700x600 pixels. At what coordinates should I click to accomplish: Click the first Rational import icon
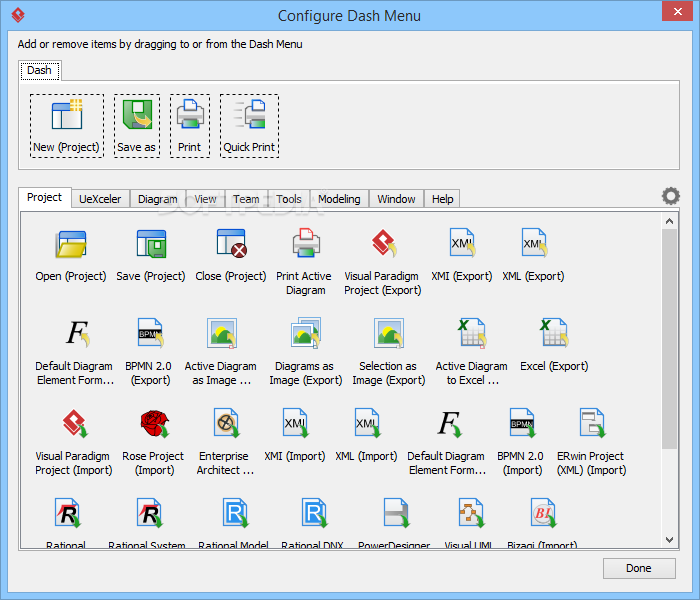[x=68, y=513]
